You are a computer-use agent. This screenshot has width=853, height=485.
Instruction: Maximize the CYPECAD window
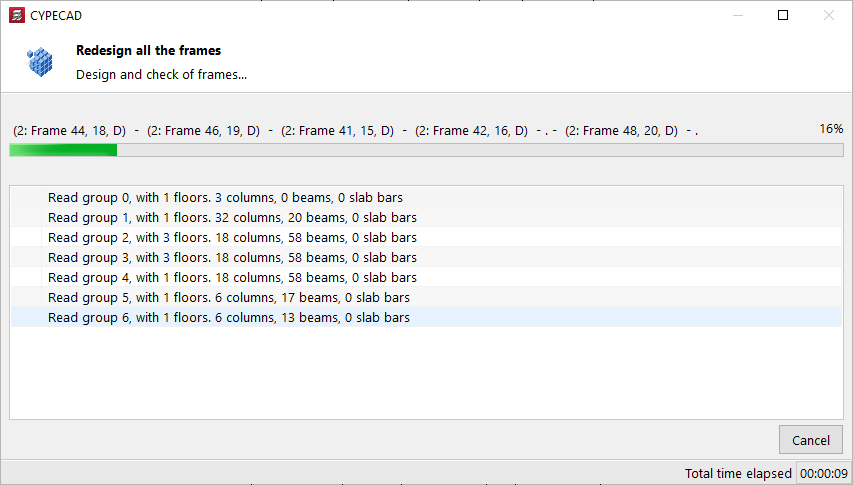pos(783,15)
